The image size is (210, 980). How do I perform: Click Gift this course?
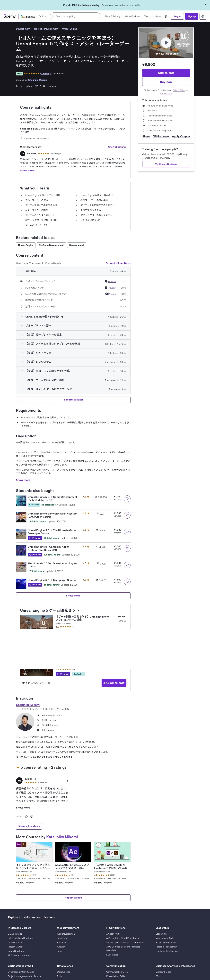(161, 136)
